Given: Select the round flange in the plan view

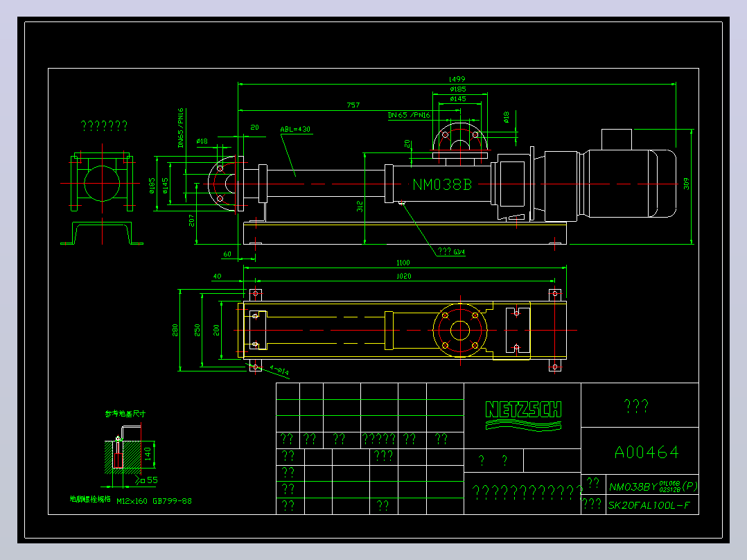Looking at the screenshot, I should [460, 330].
